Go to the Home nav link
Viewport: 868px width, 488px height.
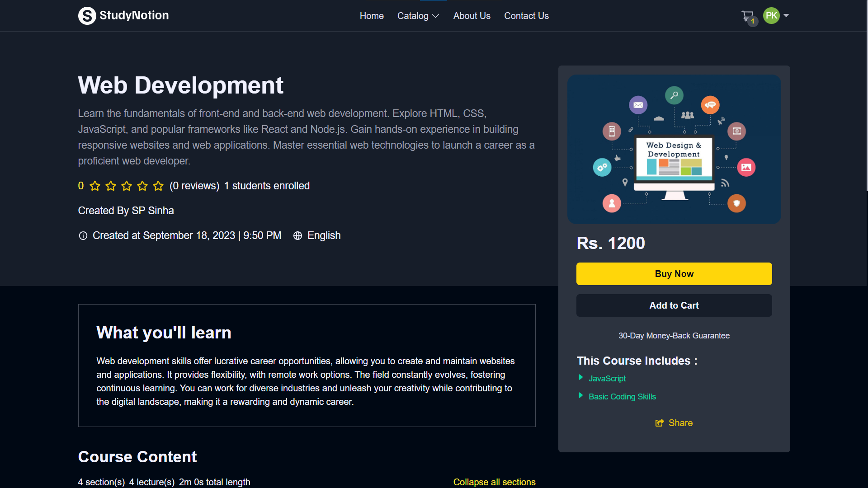click(x=372, y=16)
